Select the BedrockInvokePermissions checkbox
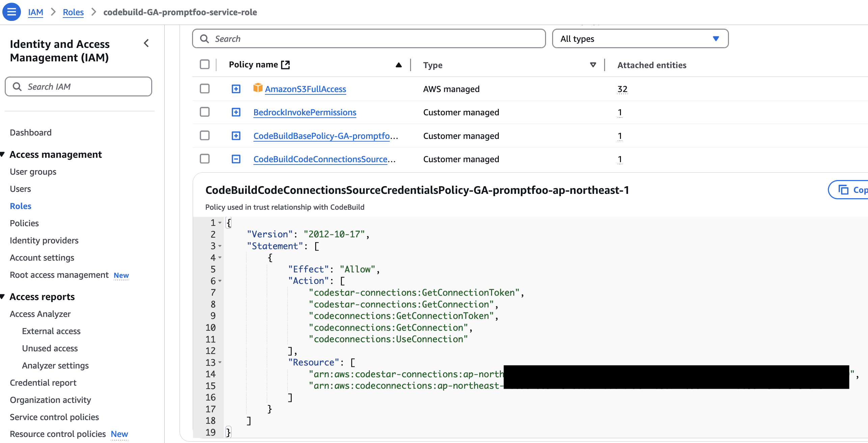Screen dimensions: 868x443 pyautogui.click(x=205, y=112)
